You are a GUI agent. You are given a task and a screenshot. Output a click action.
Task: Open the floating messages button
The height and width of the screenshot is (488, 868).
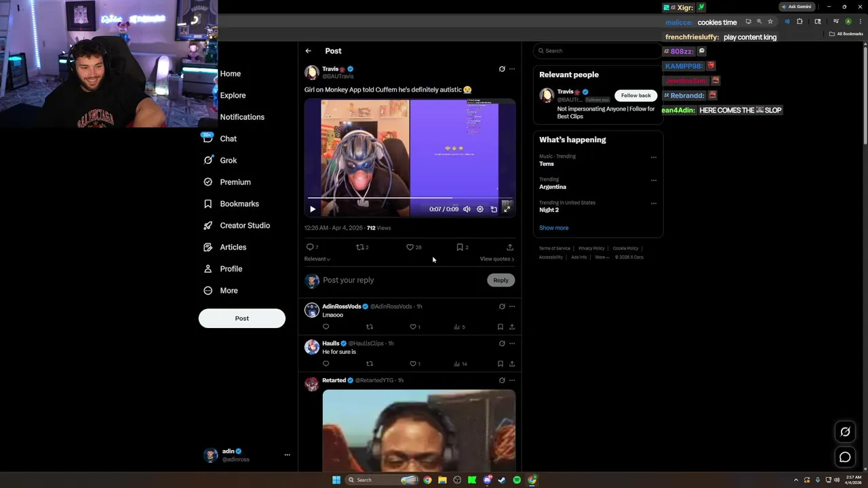pos(845,457)
